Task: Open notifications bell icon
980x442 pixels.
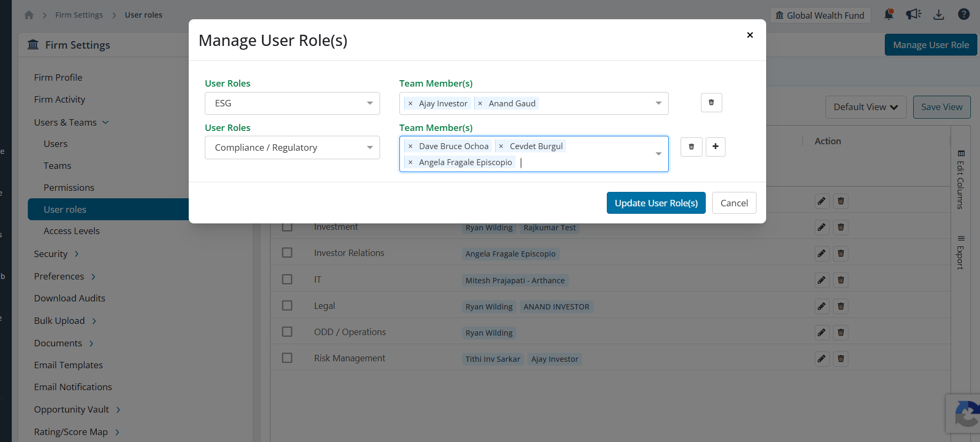Action: tap(889, 14)
